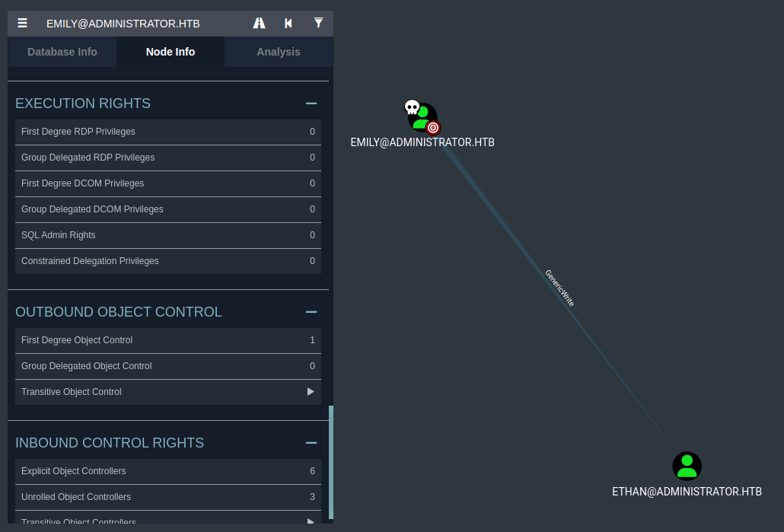Click First Degree RDP Privileges row
The image size is (784, 532).
click(x=168, y=132)
